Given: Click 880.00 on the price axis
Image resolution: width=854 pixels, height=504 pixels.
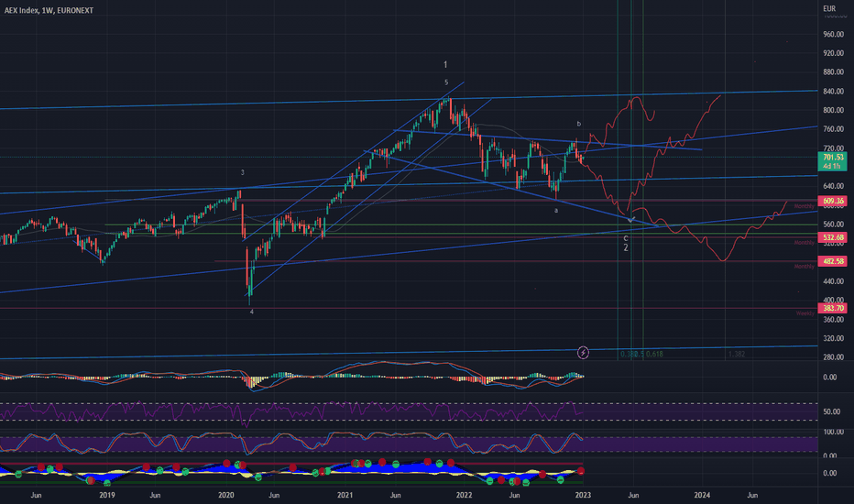Looking at the screenshot, I should click(x=833, y=71).
